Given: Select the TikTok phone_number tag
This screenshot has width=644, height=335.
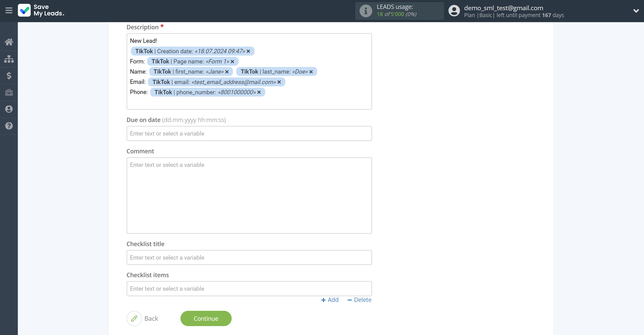Looking at the screenshot, I should 207,92.
